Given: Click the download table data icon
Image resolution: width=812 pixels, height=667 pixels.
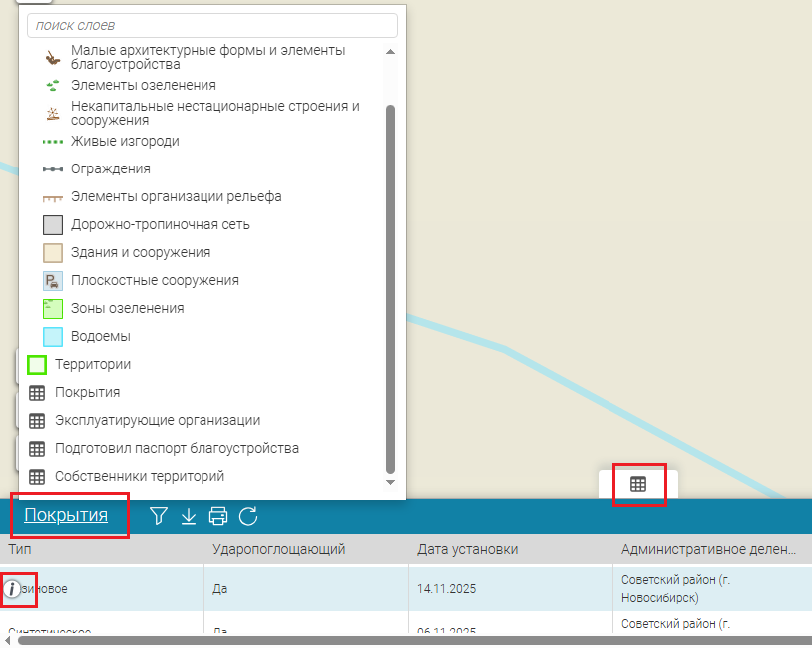Looking at the screenshot, I should click(188, 516).
